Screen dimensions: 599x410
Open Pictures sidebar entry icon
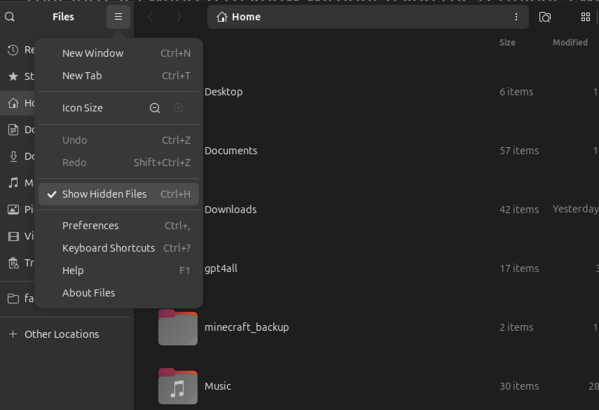click(x=13, y=209)
